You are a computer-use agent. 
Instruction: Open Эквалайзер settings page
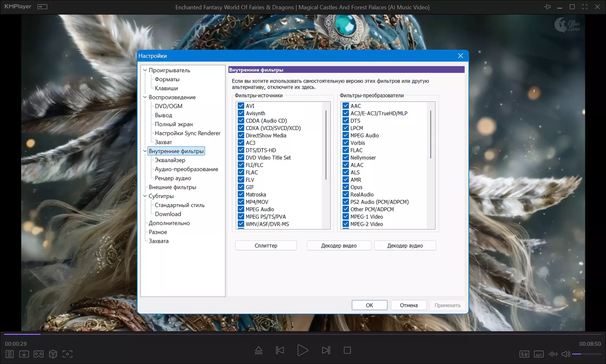point(170,160)
